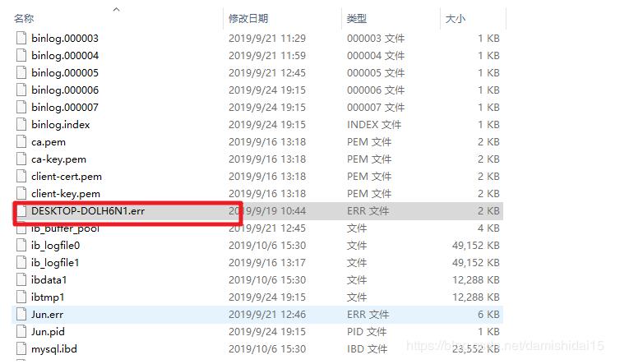Toggle sort arrow above 名称 column

pos(116,10)
